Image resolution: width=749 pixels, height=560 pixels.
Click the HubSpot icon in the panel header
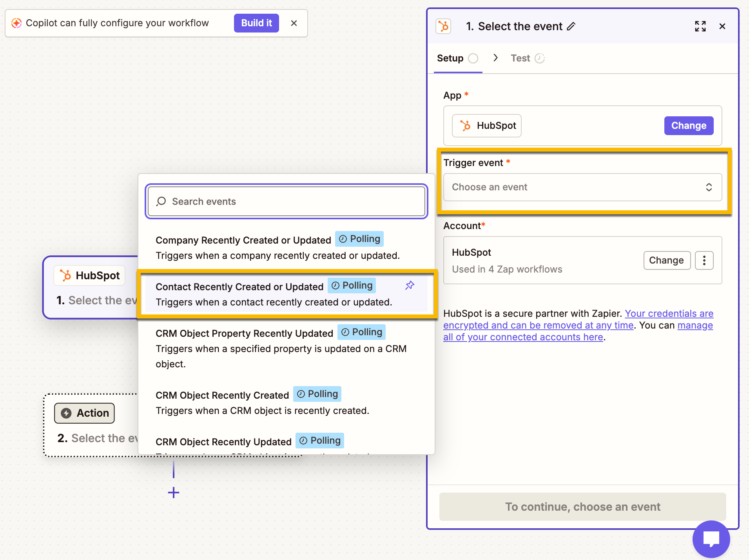click(443, 26)
